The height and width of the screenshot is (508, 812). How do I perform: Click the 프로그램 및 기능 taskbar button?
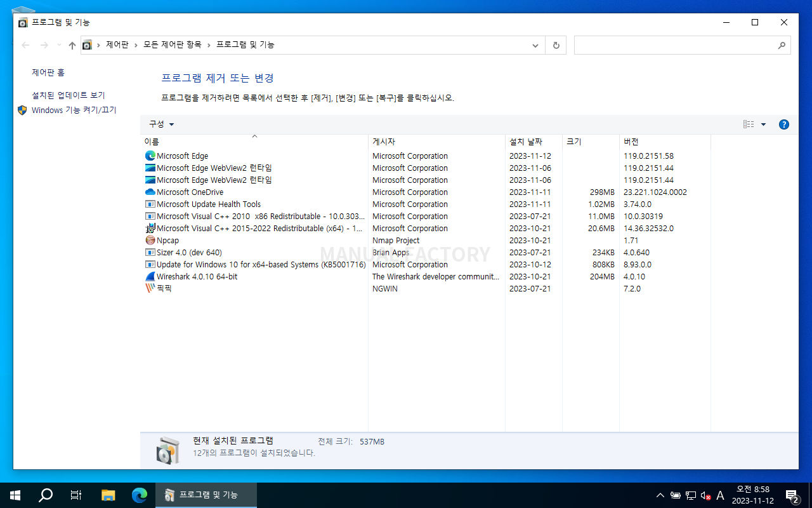click(x=206, y=495)
